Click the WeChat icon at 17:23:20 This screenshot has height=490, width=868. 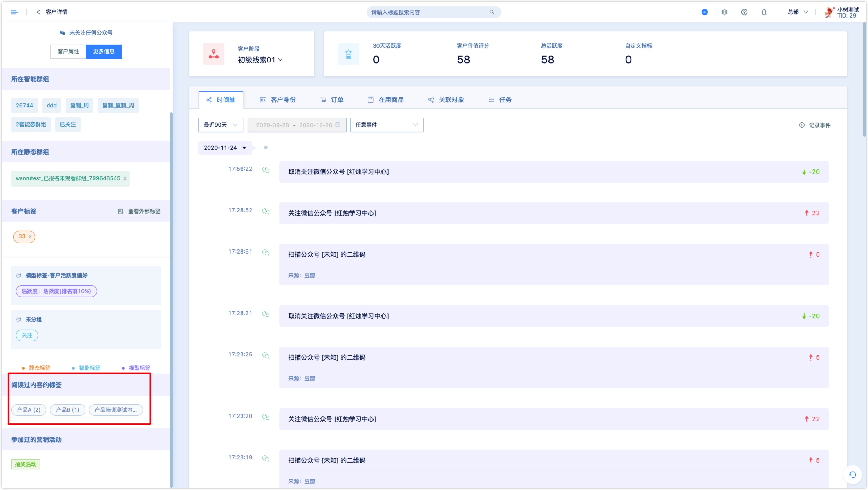tap(266, 417)
